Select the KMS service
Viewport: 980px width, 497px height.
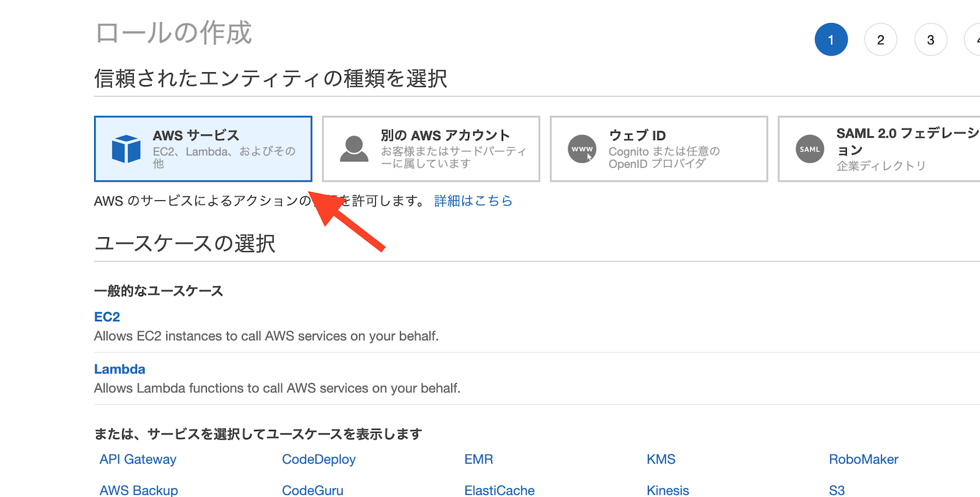pyautogui.click(x=661, y=459)
